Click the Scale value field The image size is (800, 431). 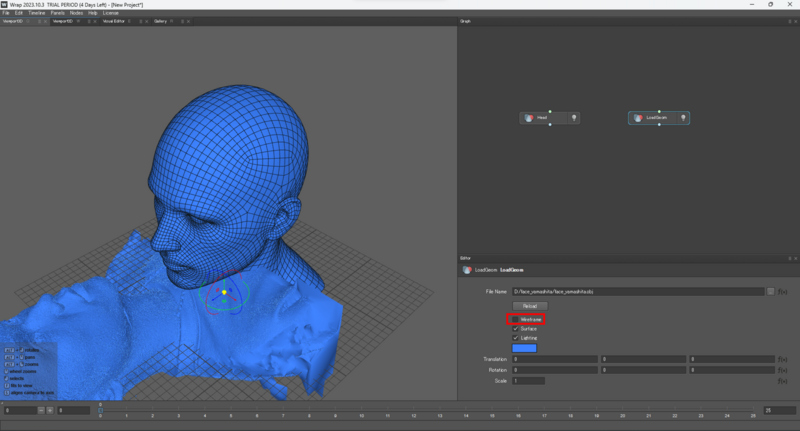[529, 381]
